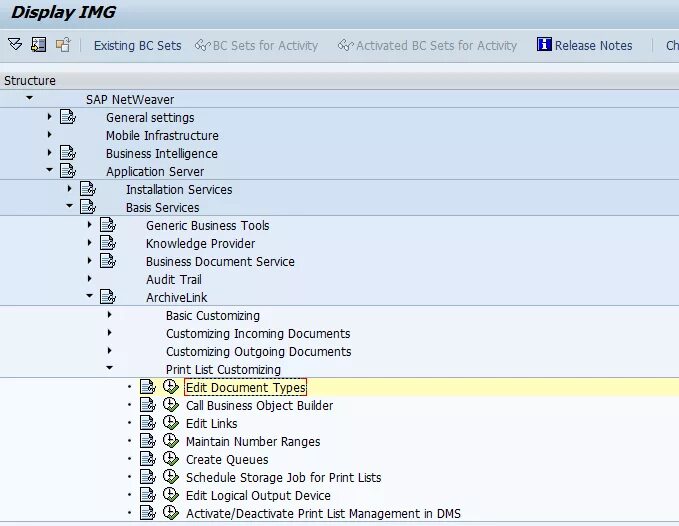The image size is (679, 526).
Task: Collapse the SAP NetWeaver root node
Action: (x=29, y=99)
